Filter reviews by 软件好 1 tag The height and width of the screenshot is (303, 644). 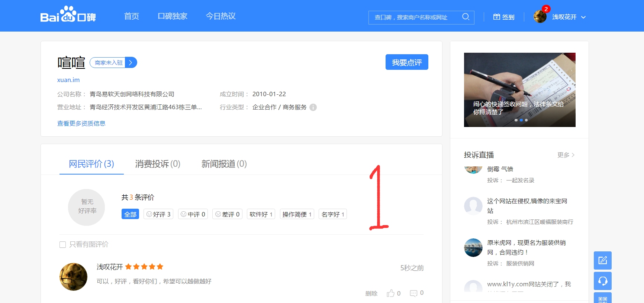(261, 214)
